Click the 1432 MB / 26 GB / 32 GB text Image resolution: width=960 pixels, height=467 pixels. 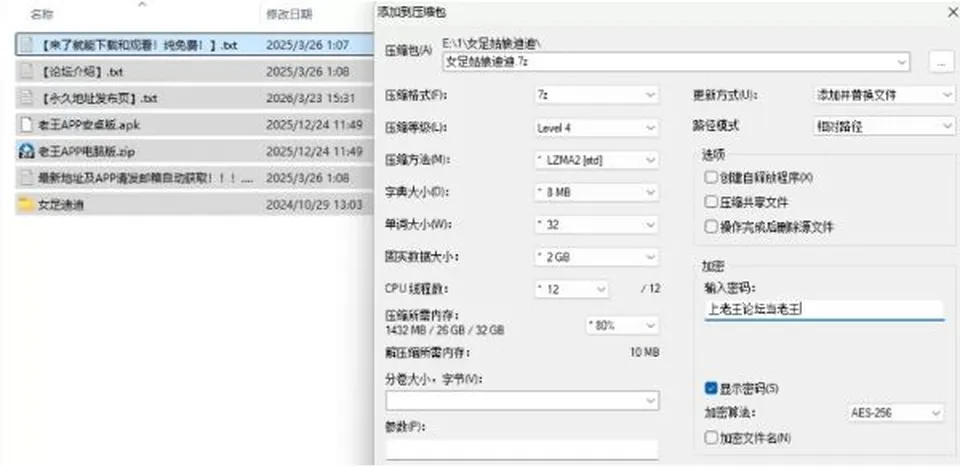coord(444,331)
